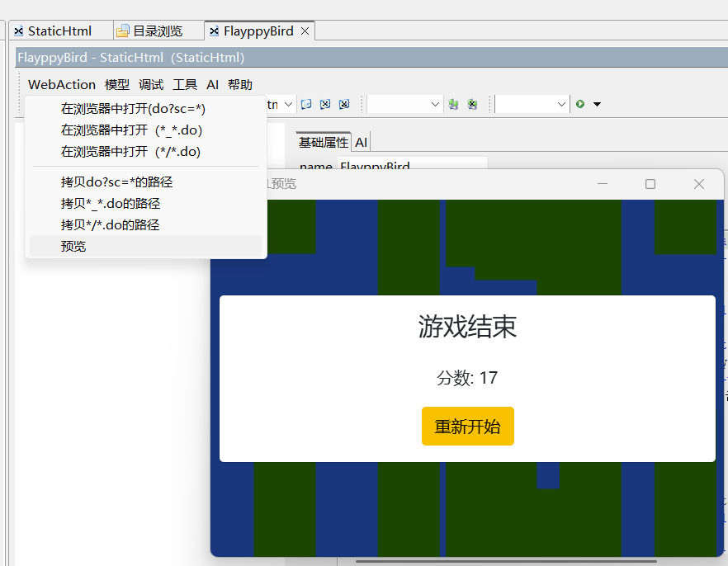Switch to the 目录浏览 tab

tap(158, 31)
